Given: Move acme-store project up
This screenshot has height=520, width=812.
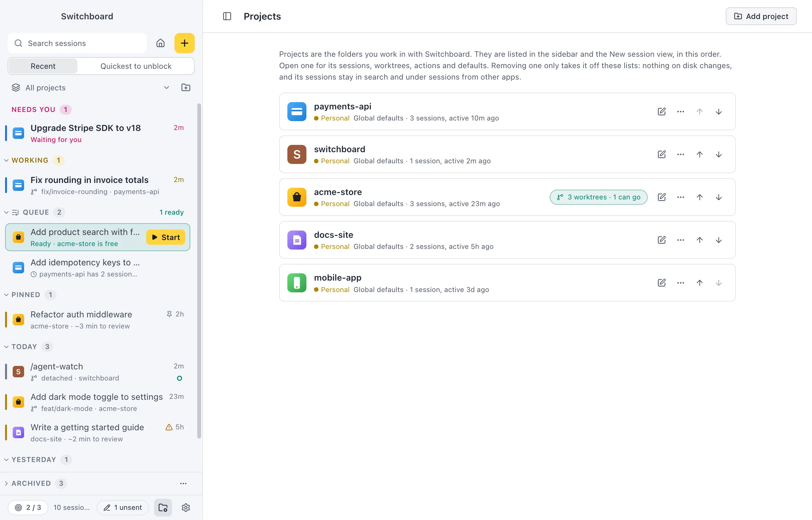Looking at the screenshot, I should pyautogui.click(x=699, y=197).
